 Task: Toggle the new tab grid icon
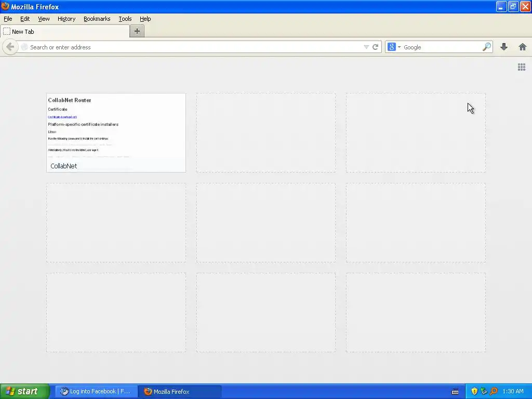coord(522,67)
